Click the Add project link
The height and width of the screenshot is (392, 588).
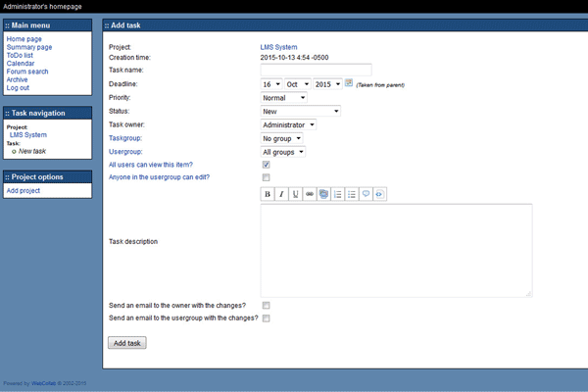(24, 190)
